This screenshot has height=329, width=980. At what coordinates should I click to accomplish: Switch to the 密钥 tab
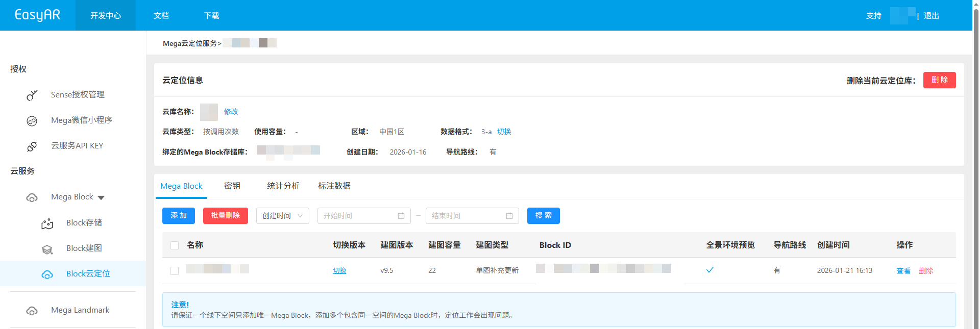(232, 186)
